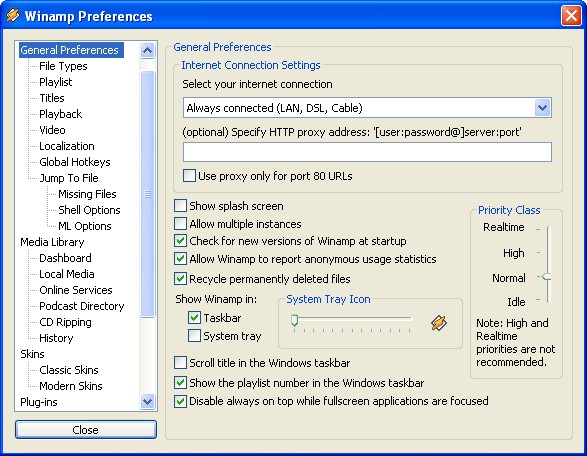587x456 pixels.
Task: Click the Close button
Action: 86,429
